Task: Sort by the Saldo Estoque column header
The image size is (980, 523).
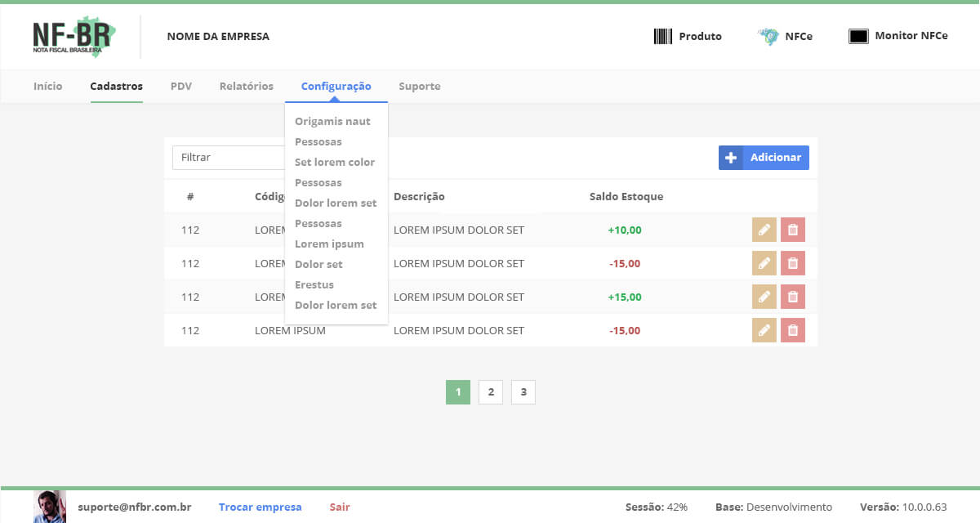Action: [626, 196]
